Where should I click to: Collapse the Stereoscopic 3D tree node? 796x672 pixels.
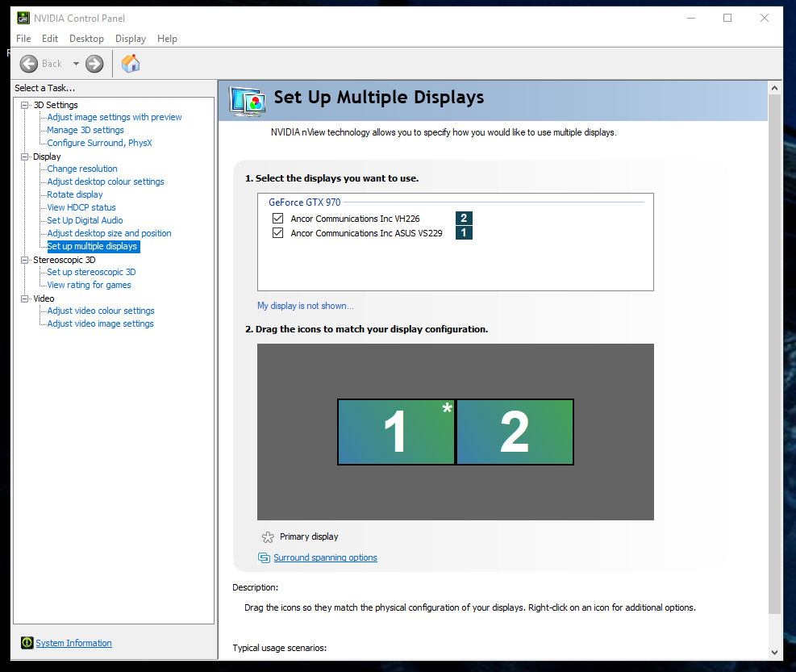click(24, 260)
